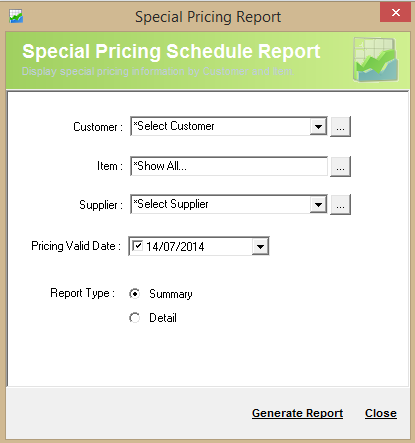This screenshot has width=415, height=443.
Task: Select the Detail report type
Action: [x=134, y=318]
